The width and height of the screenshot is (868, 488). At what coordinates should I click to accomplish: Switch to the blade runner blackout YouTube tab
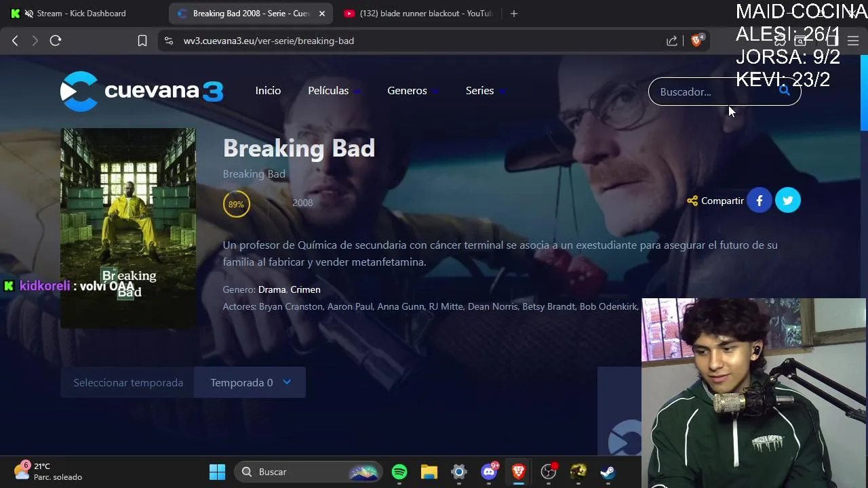(x=420, y=14)
